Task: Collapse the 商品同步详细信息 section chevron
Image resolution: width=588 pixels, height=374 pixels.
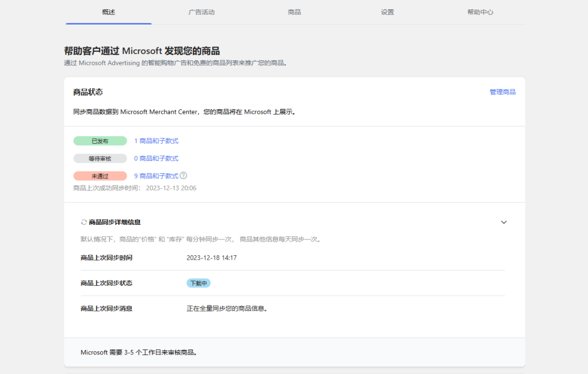Action: coord(504,222)
